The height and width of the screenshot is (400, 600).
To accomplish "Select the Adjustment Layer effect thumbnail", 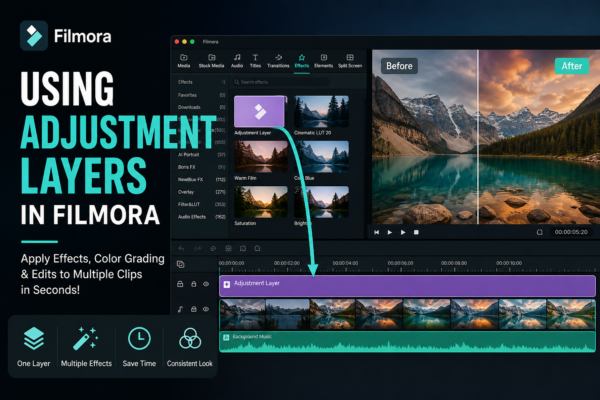I will 260,111.
